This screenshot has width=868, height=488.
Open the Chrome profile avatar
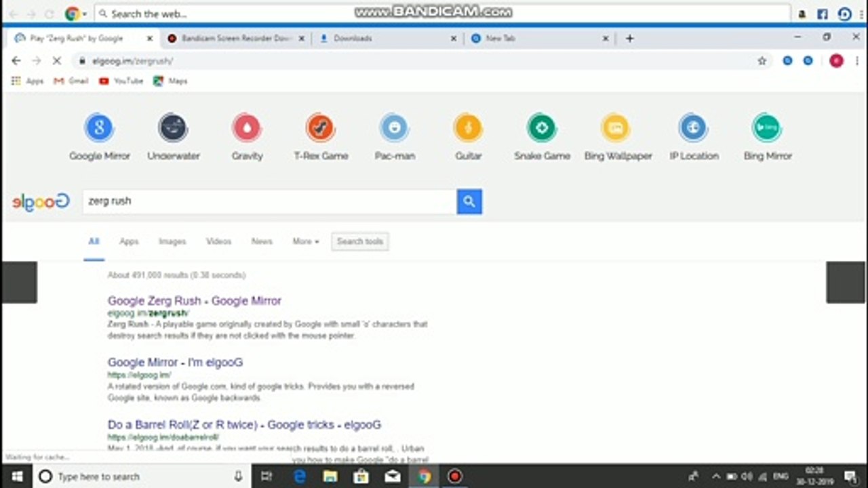click(836, 61)
